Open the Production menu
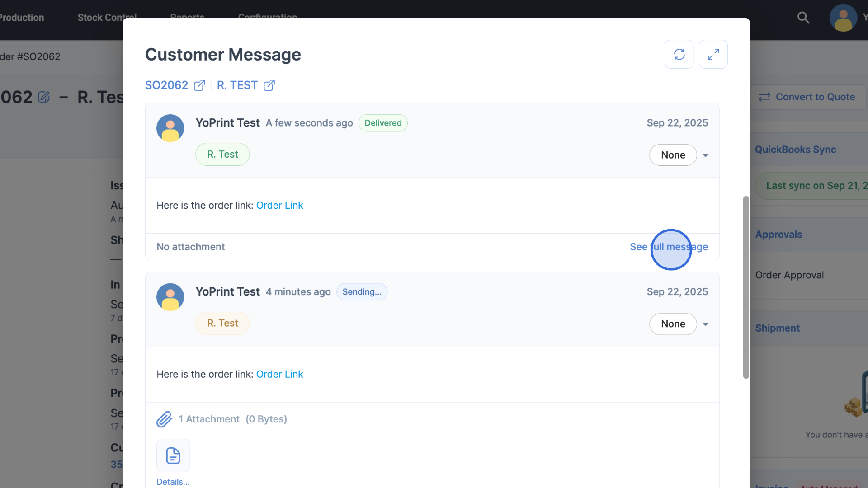Screen dimensions: 868x488 [x=22, y=18]
